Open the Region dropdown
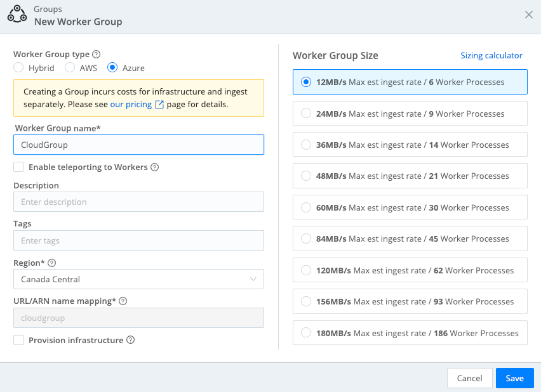Image resolution: width=541 pixels, height=392 pixels. [x=138, y=279]
